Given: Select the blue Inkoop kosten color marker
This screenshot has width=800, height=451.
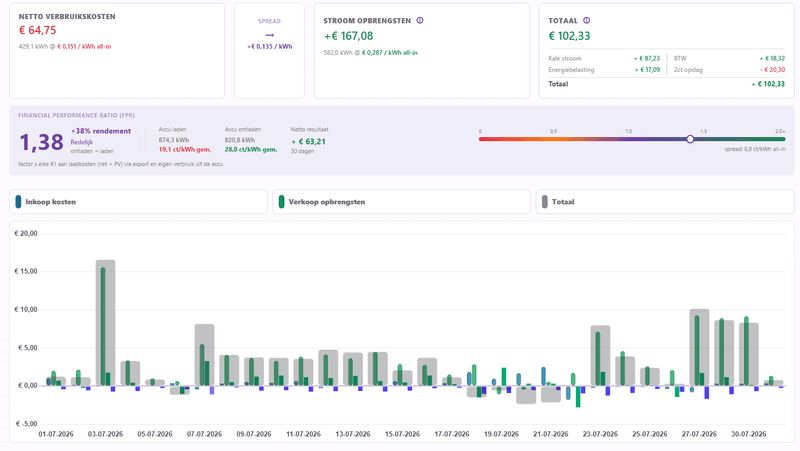Looking at the screenshot, I should coord(18,202).
